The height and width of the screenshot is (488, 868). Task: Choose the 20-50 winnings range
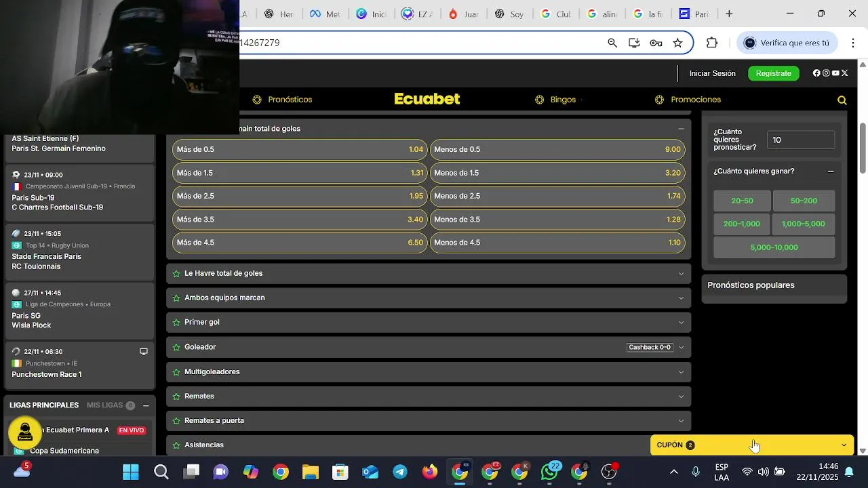pos(742,201)
